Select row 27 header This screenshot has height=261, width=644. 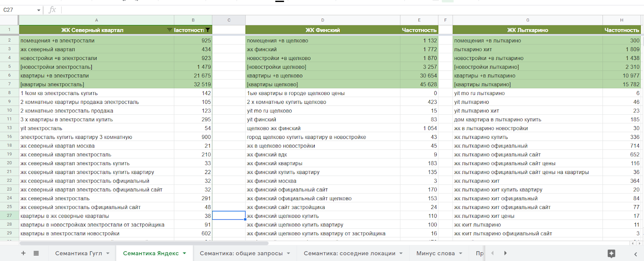pos(9,215)
